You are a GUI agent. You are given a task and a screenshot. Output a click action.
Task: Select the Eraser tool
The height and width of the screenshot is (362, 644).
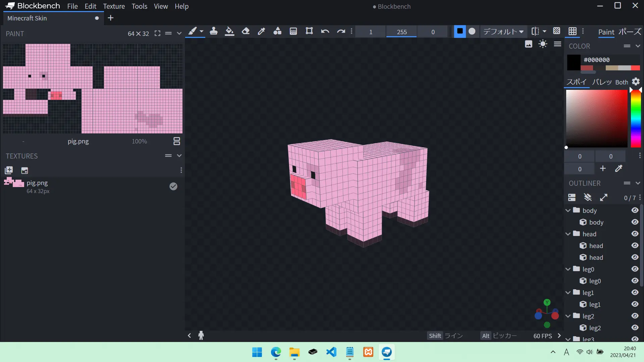246,32
